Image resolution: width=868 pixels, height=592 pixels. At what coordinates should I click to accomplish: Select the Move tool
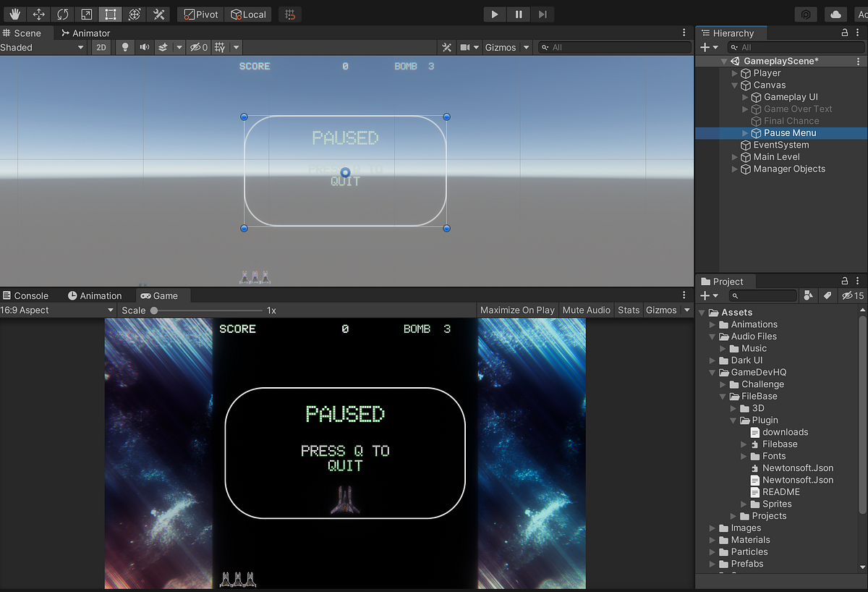[38, 14]
